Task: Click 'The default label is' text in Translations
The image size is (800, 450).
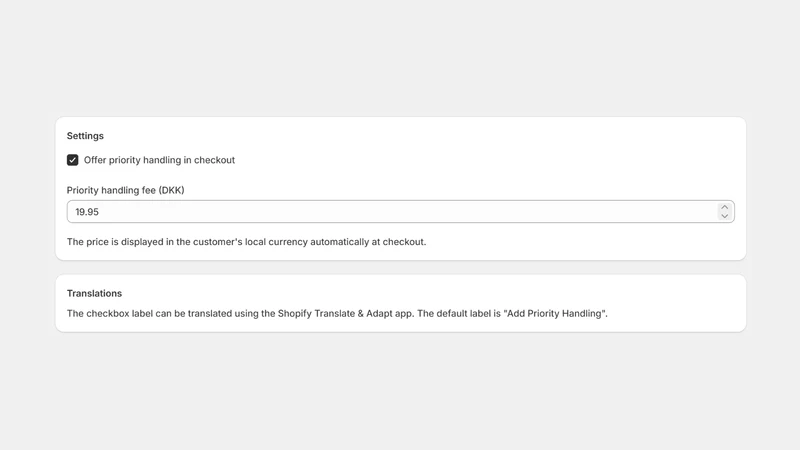Action: point(459,313)
